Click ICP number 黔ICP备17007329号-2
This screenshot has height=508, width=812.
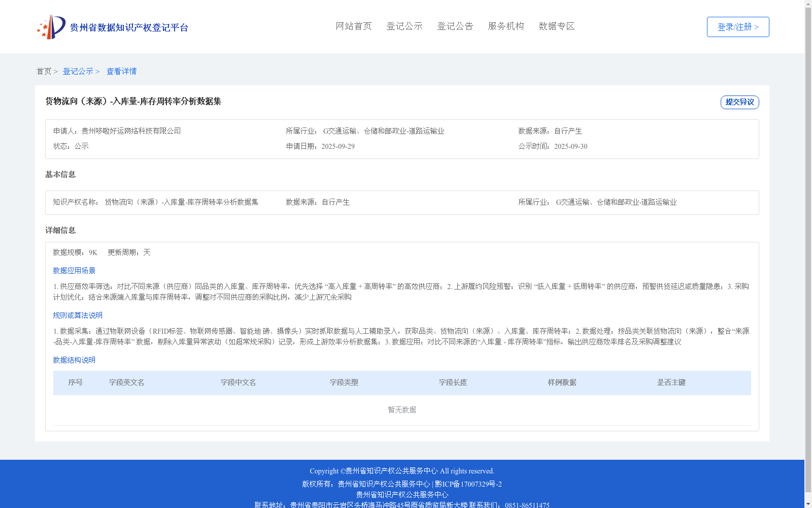[468, 484]
